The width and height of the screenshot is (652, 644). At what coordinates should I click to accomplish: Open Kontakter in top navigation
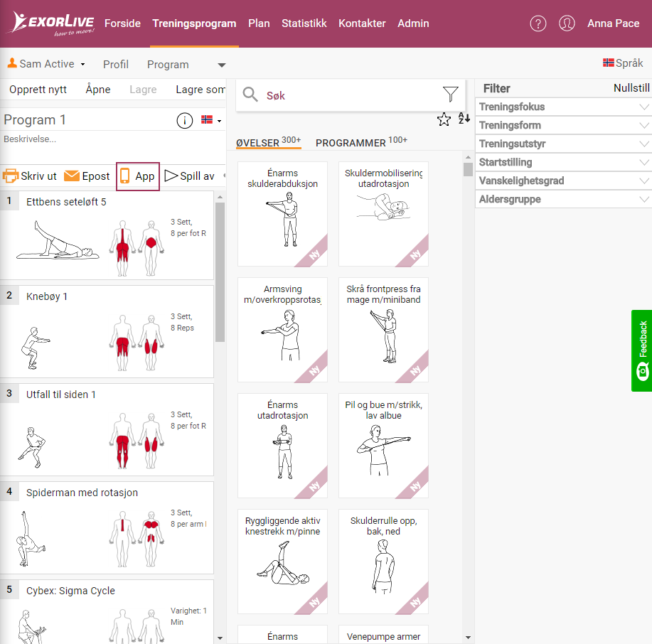(362, 23)
